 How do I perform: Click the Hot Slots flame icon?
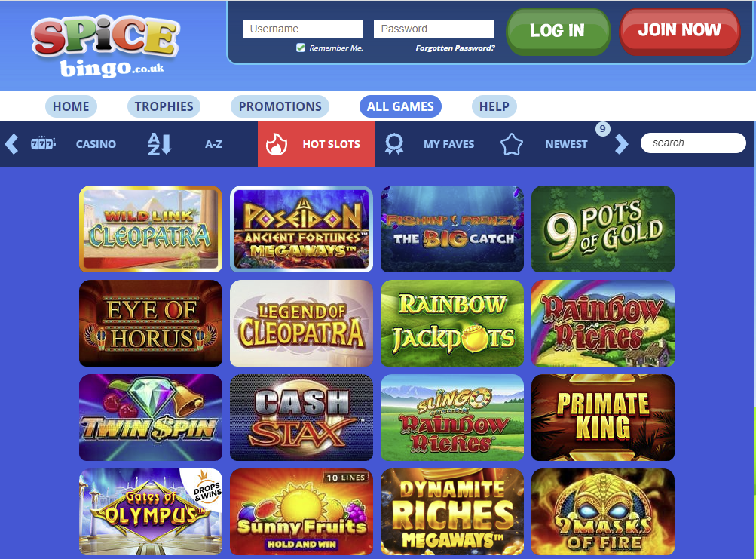[x=277, y=144]
